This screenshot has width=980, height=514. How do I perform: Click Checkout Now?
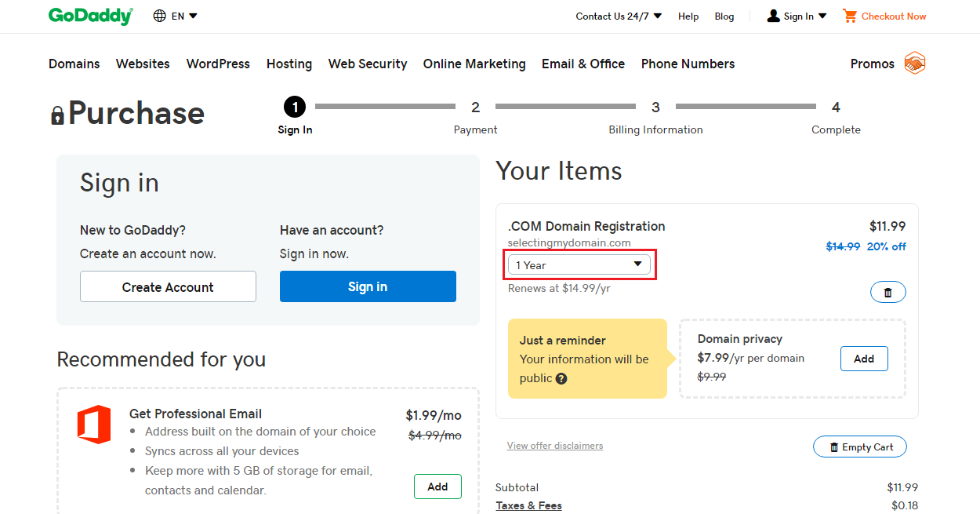(x=894, y=16)
